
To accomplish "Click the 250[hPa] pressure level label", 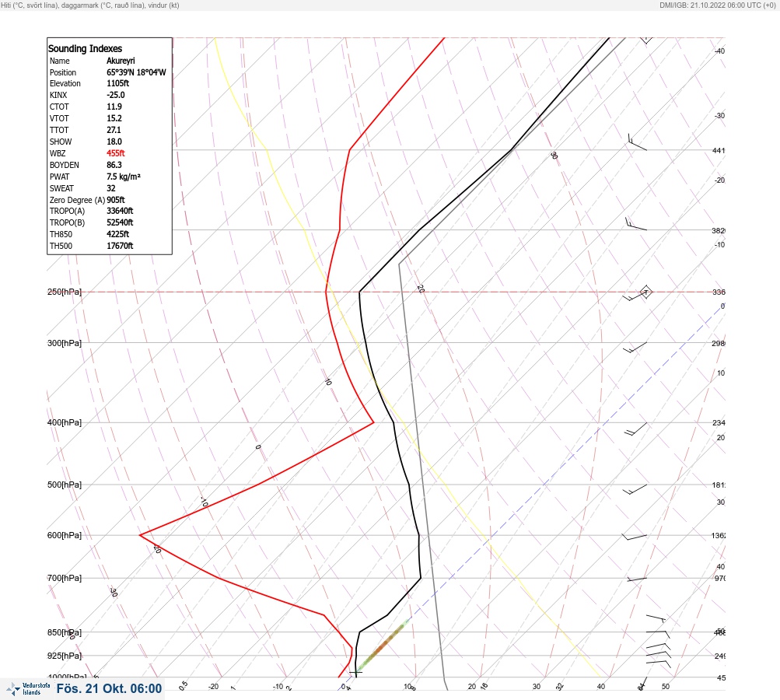I will point(65,292).
